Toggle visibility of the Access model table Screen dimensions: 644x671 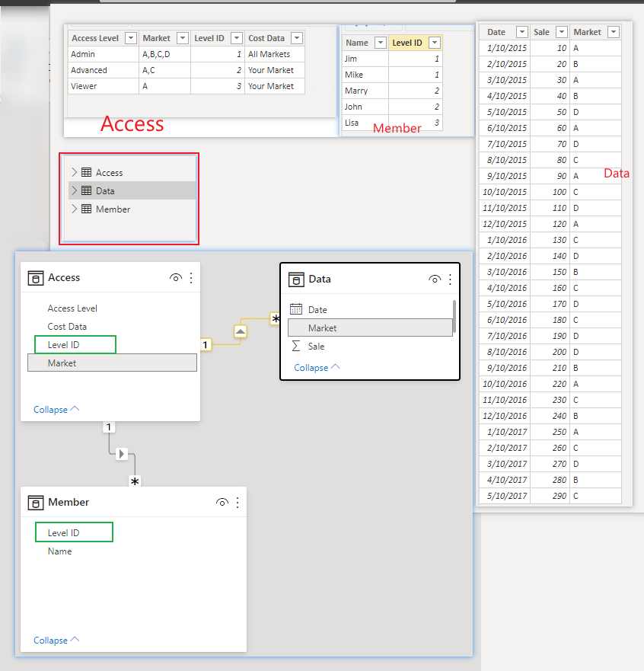(x=175, y=278)
